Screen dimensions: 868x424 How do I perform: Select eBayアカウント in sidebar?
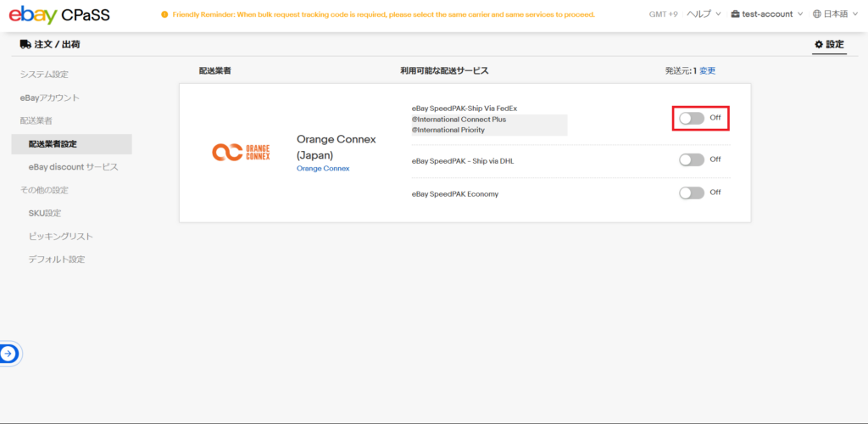click(50, 98)
